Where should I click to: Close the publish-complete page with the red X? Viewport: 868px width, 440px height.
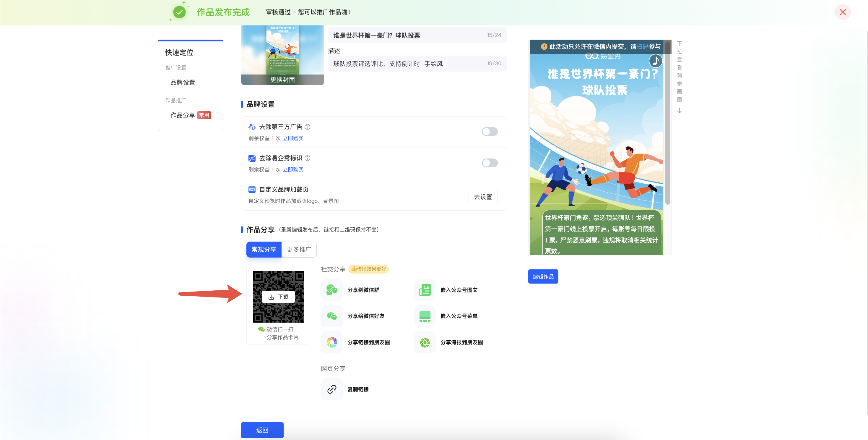[842, 12]
